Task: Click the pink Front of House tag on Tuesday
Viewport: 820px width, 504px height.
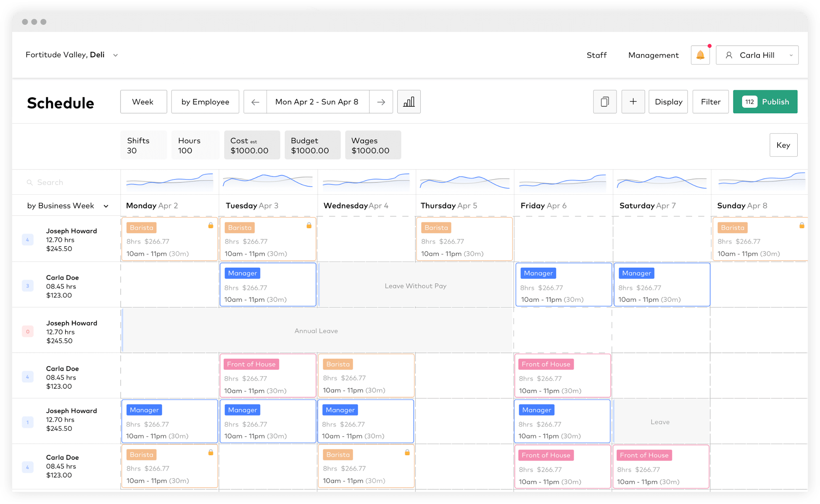Action: [251, 364]
